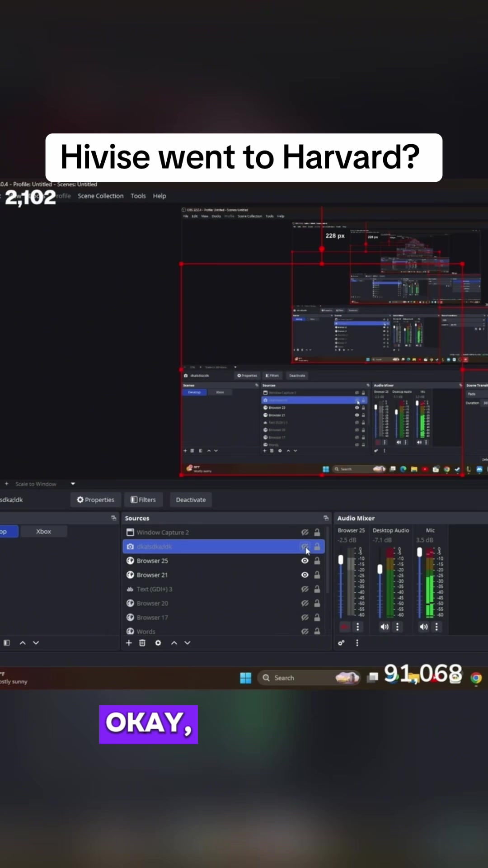Viewport: 488px width, 868px height.
Task: Hide the Browser 25 source
Action: point(305,561)
